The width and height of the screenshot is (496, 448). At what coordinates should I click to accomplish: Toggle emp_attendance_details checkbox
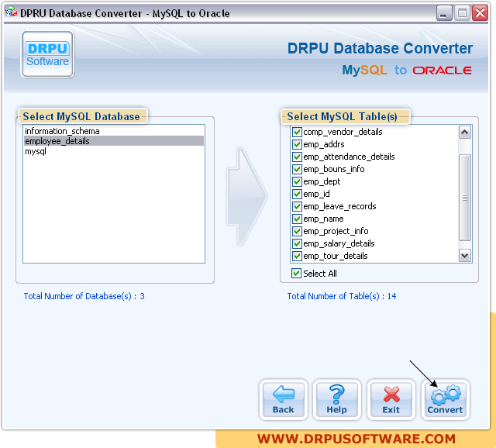(297, 157)
